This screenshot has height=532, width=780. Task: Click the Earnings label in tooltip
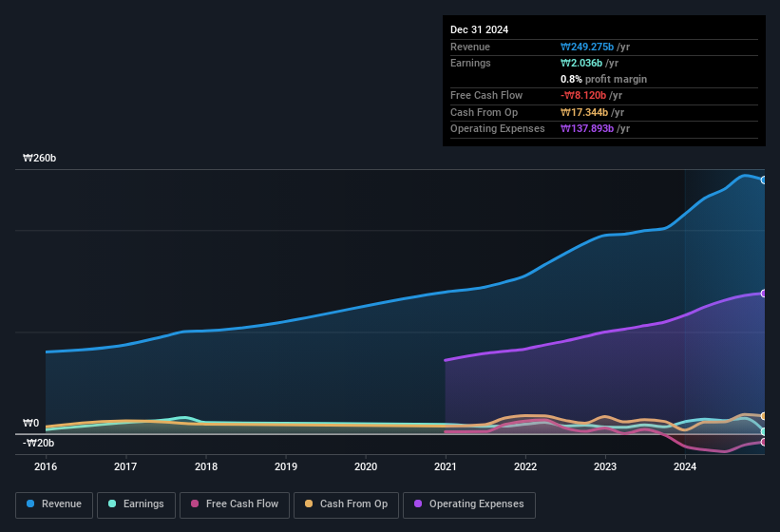click(470, 63)
